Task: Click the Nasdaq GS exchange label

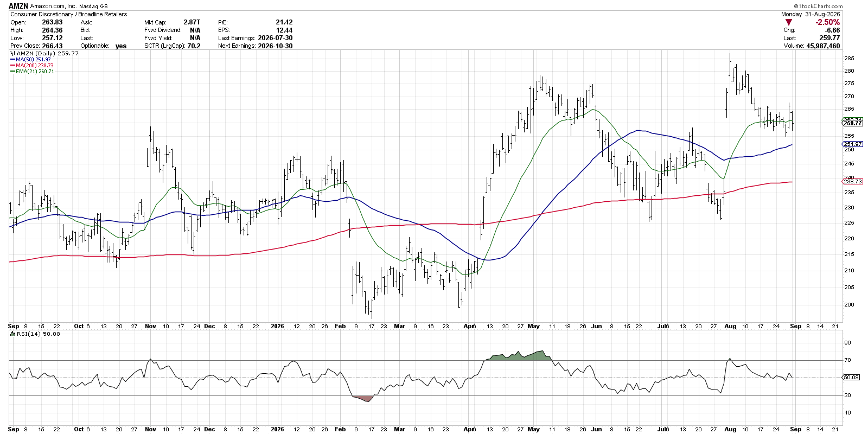Action: coord(93,7)
